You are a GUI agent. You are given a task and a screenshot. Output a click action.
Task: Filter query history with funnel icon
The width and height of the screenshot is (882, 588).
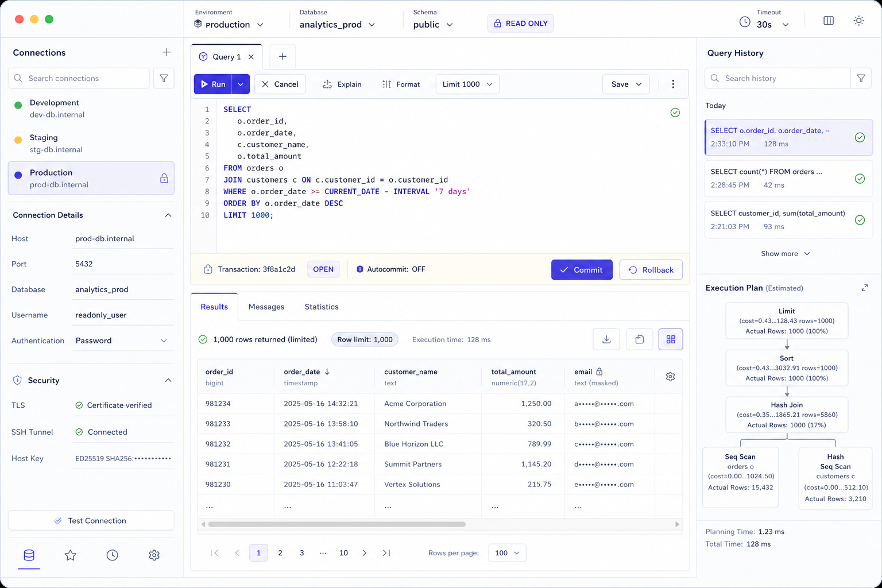pyautogui.click(x=861, y=78)
